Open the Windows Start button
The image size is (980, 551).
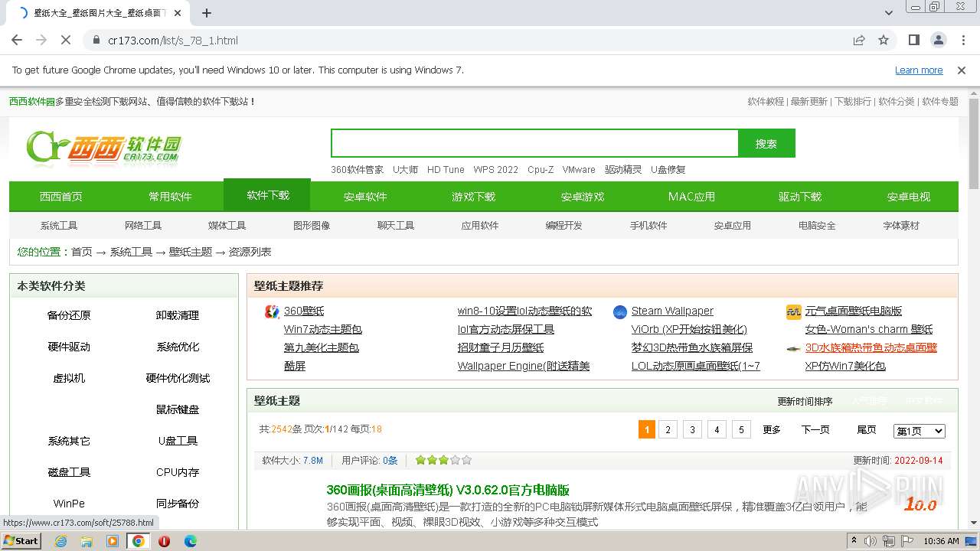pos(21,540)
